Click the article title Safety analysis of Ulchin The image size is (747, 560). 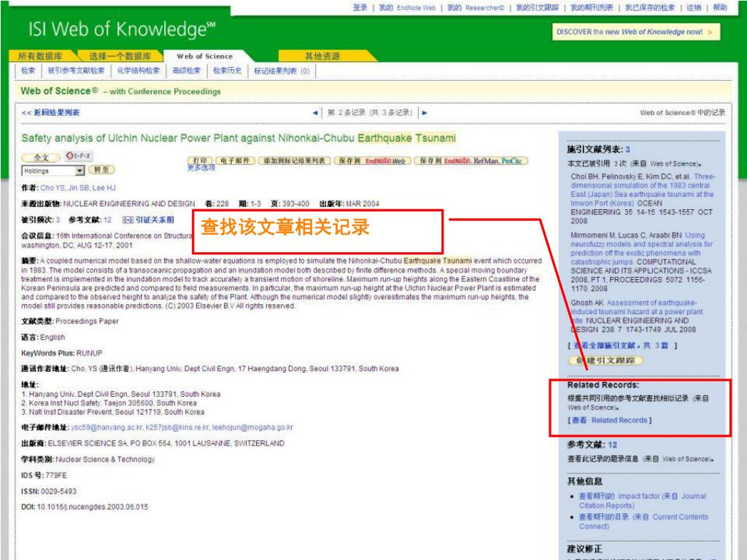[239, 138]
